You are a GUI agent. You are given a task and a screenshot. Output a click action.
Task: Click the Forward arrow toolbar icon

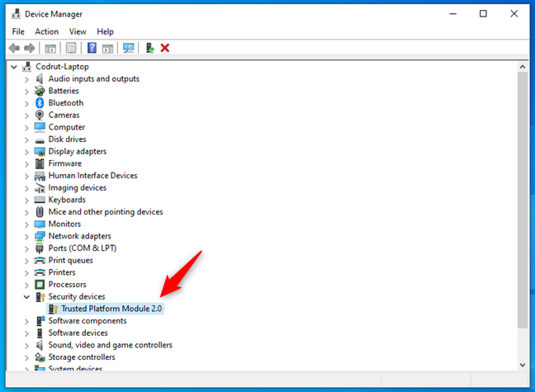click(x=30, y=48)
